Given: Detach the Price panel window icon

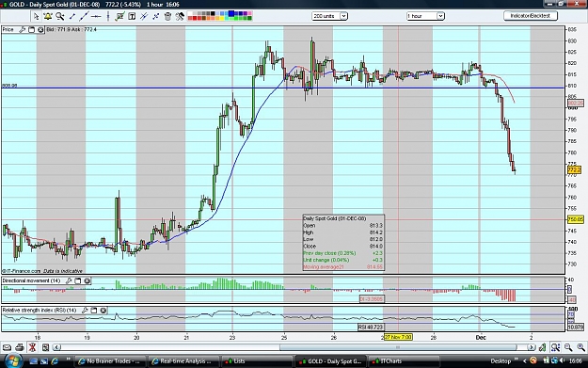Looking at the screenshot, I should tap(31, 29).
